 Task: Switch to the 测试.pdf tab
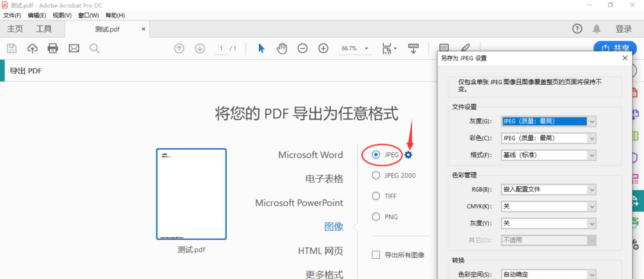107,29
